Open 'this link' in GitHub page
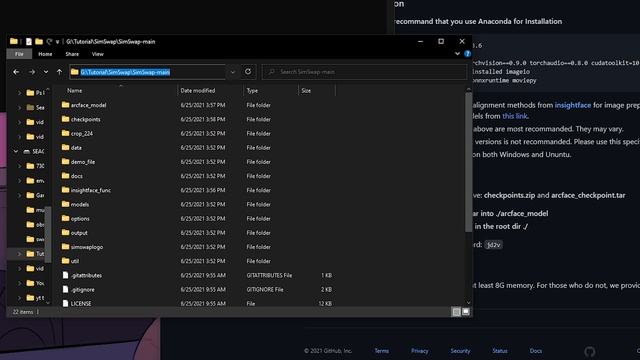 click(515, 116)
